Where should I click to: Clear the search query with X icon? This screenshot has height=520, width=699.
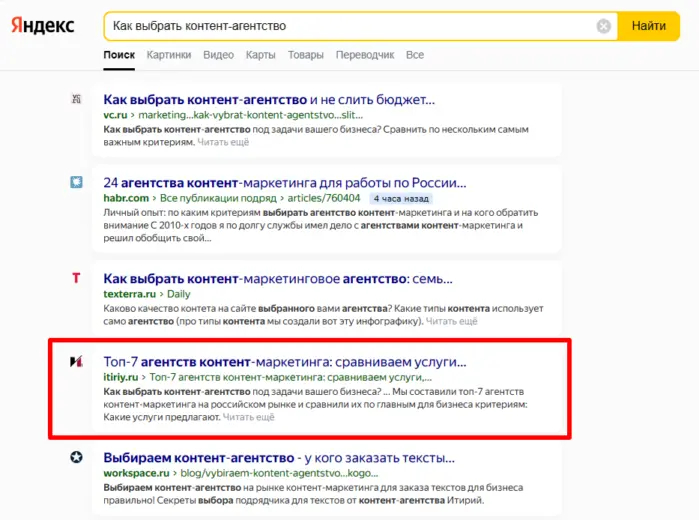[x=604, y=26]
